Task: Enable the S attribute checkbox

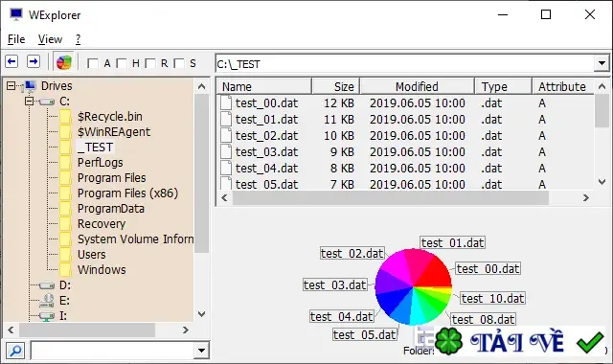Action: (179, 63)
